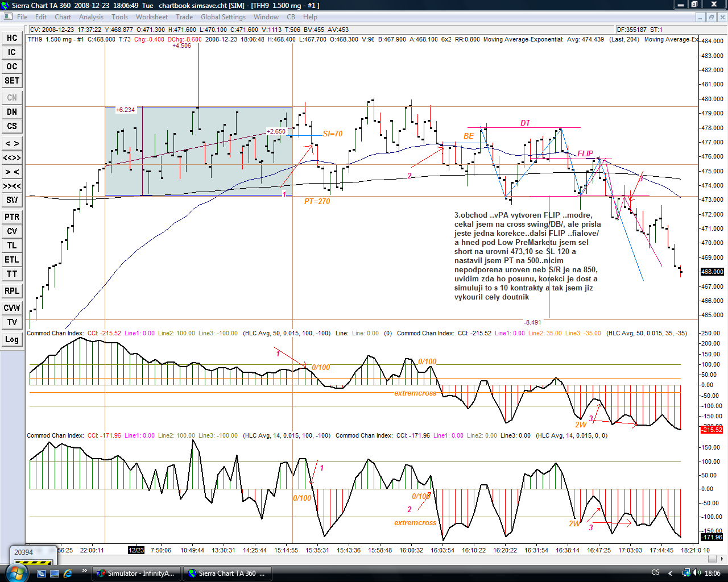Click the SI=70 chart annotation
Screen dimensions: 728x582
pyautogui.click(x=333, y=134)
